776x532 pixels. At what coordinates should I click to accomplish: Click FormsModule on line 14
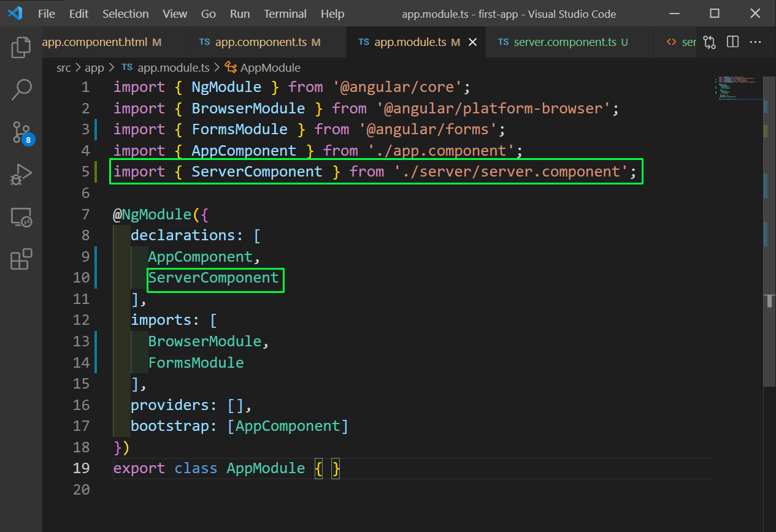coord(196,362)
